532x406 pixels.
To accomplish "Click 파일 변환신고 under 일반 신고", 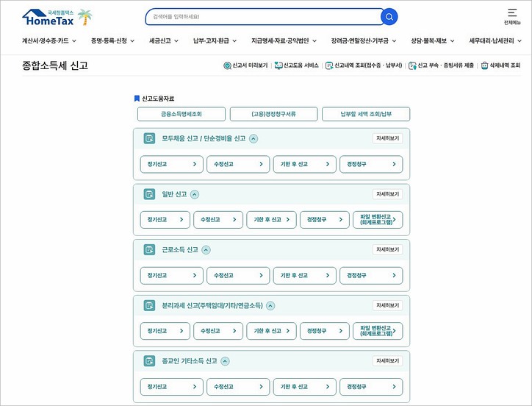I will (377, 220).
